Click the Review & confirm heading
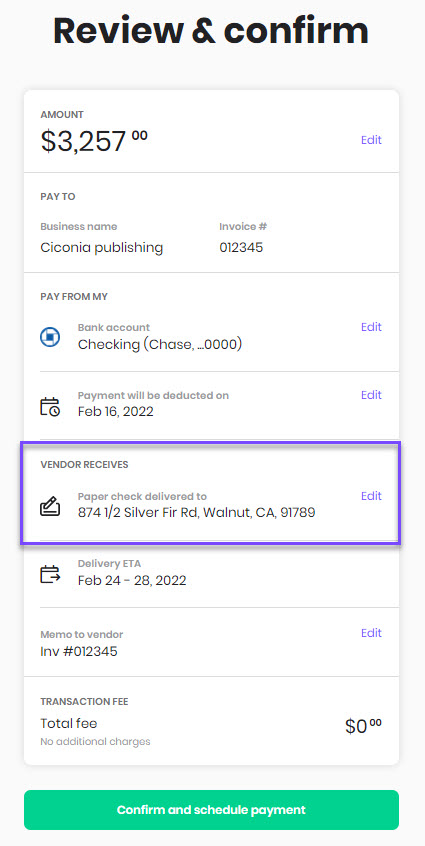This screenshot has width=425, height=846. pyautogui.click(x=211, y=31)
